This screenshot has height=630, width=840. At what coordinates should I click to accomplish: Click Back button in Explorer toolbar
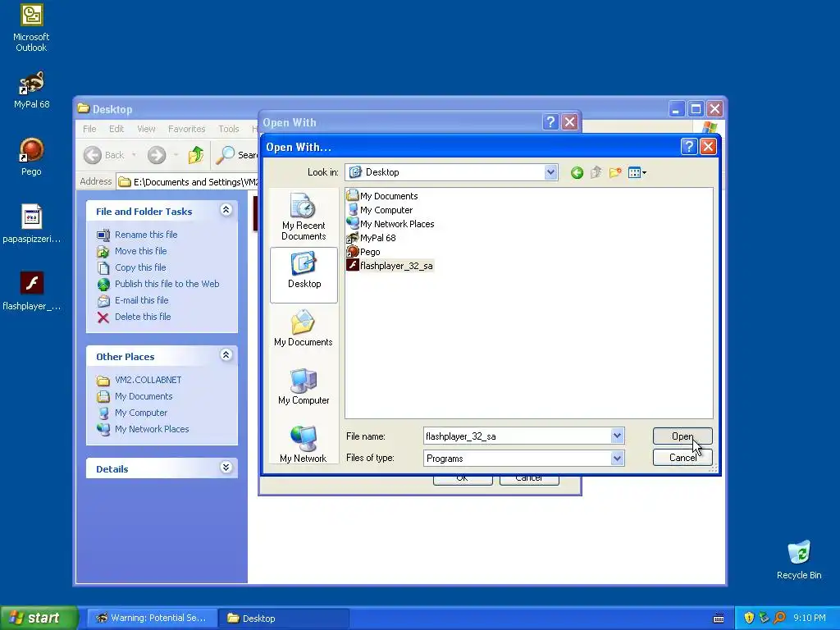104,155
